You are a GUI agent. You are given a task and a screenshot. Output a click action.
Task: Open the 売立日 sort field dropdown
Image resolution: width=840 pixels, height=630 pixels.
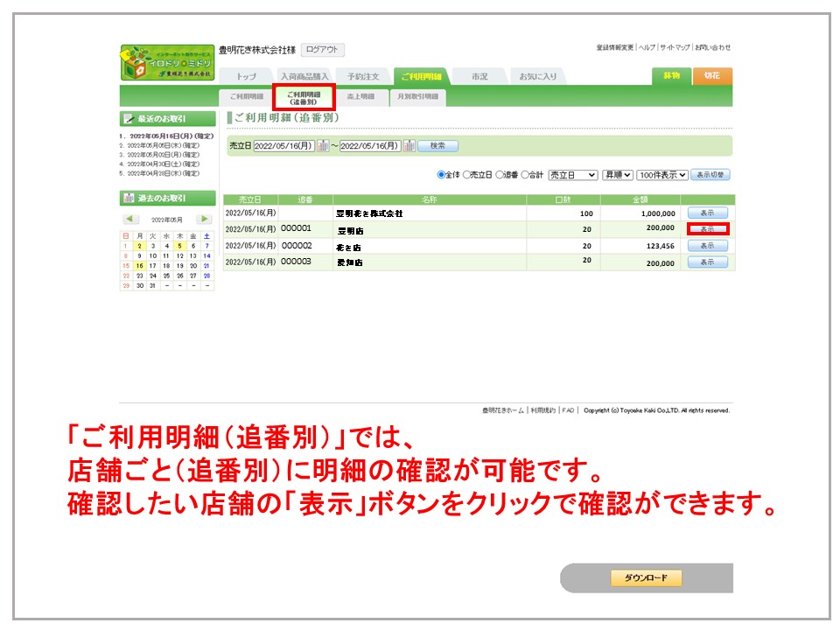click(x=572, y=175)
